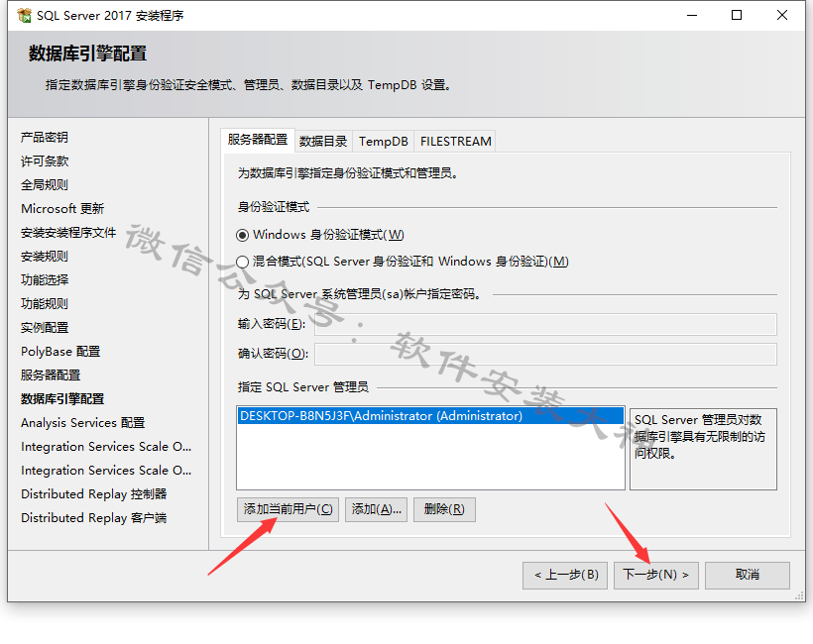The width and height of the screenshot is (813, 644).
Task: Click 全局规则 step in sidebar
Action: click(45, 185)
